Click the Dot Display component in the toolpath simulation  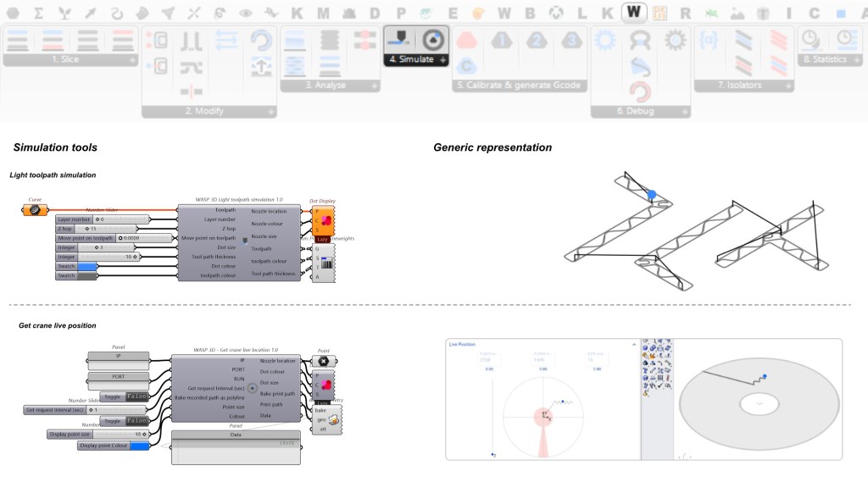323,222
